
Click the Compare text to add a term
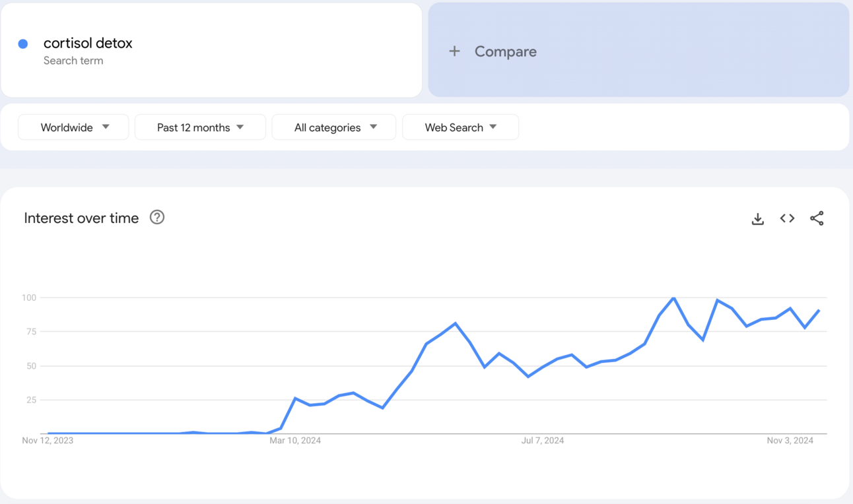pos(505,51)
